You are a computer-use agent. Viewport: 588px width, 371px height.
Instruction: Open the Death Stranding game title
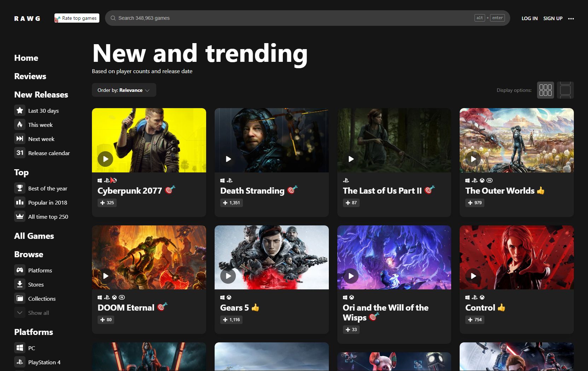pyautogui.click(x=252, y=191)
